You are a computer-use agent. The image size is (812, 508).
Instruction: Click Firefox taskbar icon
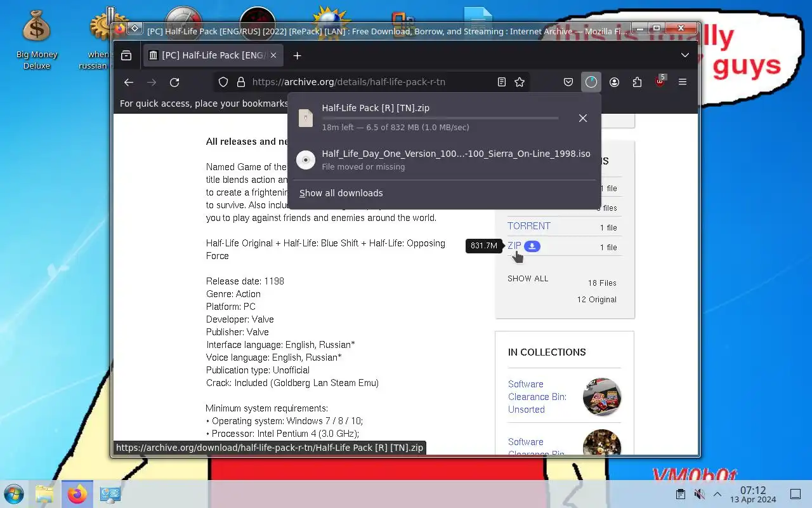(x=77, y=494)
